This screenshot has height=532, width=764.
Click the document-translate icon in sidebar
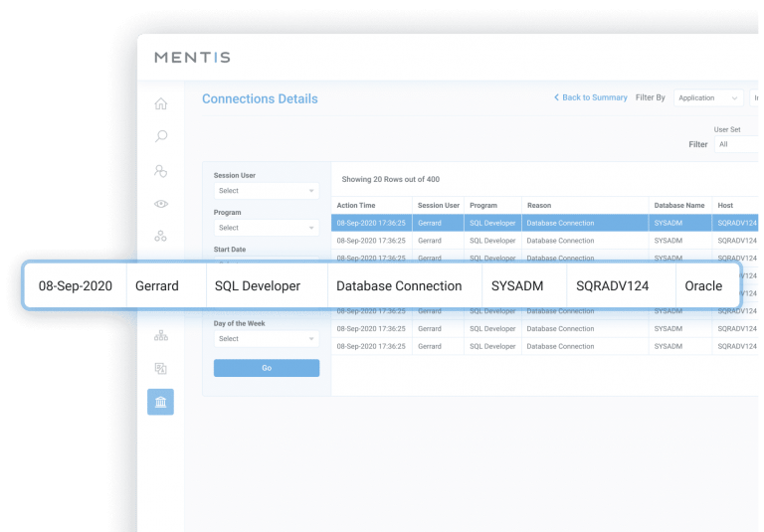coord(160,369)
